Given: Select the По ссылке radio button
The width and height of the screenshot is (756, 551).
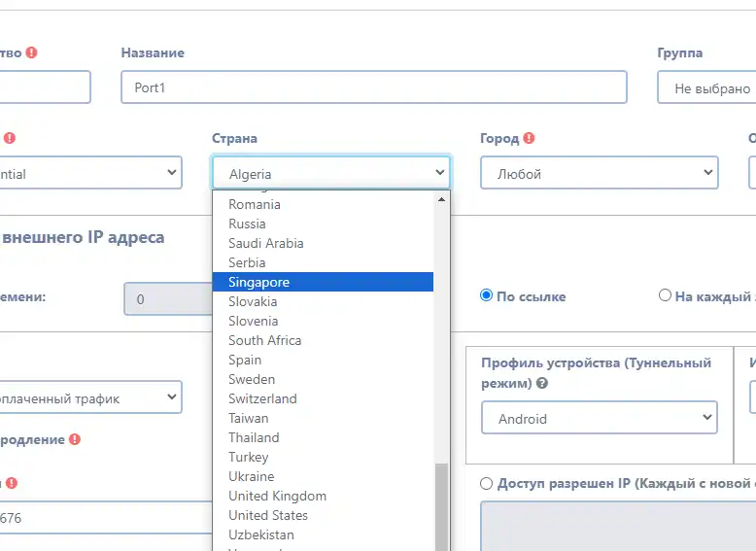Looking at the screenshot, I should point(487,296).
